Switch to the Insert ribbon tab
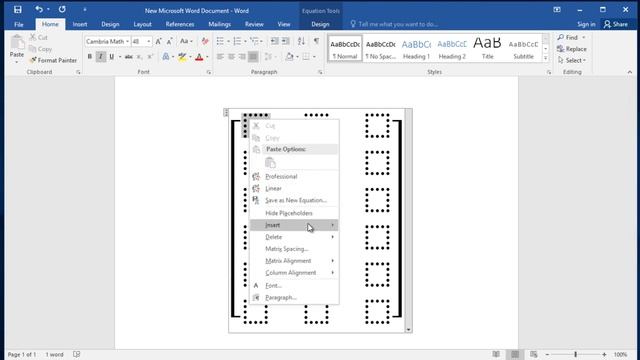Screen dimensions: 640x360 [x=80, y=24]
